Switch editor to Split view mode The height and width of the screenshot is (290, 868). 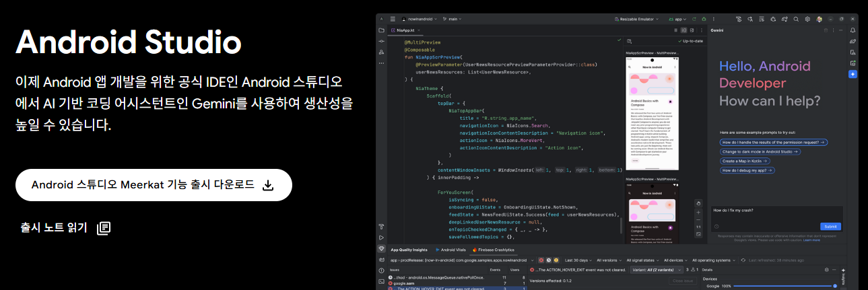685,30
